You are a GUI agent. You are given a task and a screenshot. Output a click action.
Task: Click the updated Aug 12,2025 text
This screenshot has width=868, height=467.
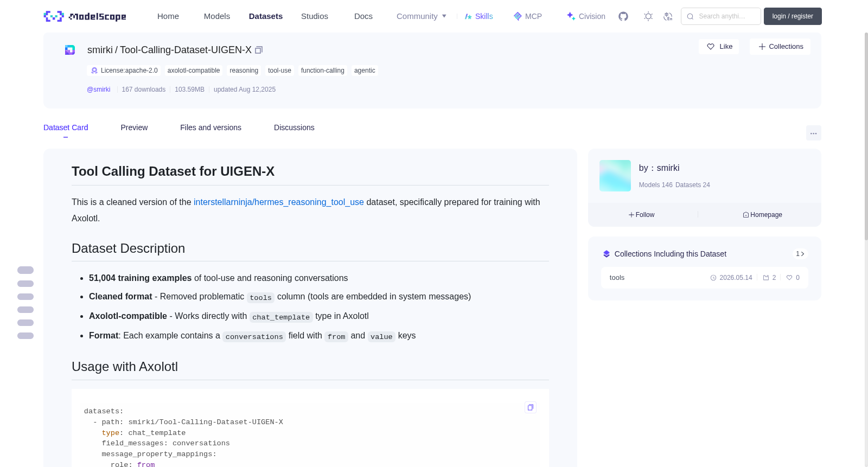pyautogui.click(x=245, y=89)
